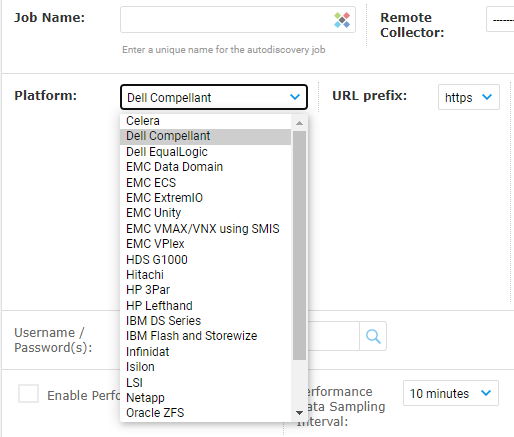Screen dimensions: 514x437
Task: Select EMC VPlex platform
Action: pyautogui.click(x=206, y=244)
